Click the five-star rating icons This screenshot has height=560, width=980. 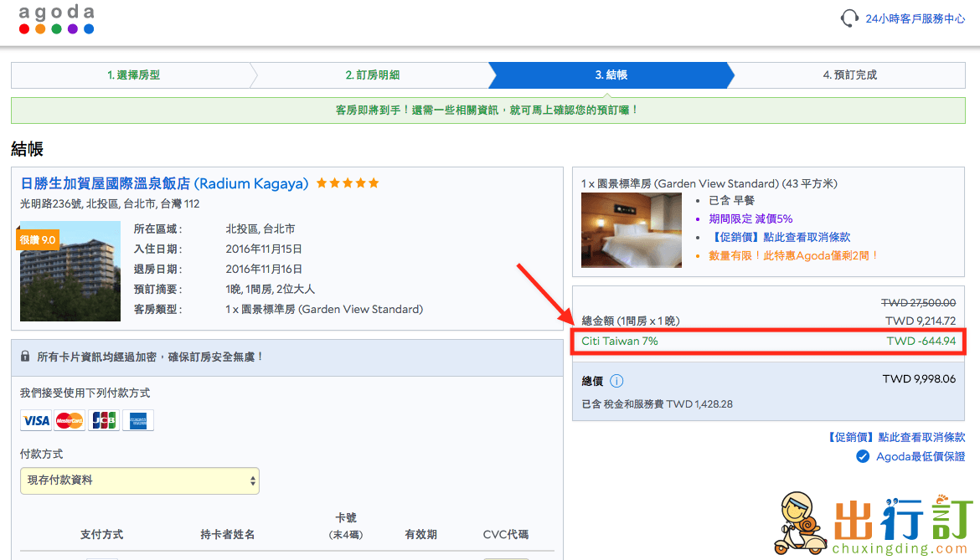pyautogui.click(x=348, y=183)
